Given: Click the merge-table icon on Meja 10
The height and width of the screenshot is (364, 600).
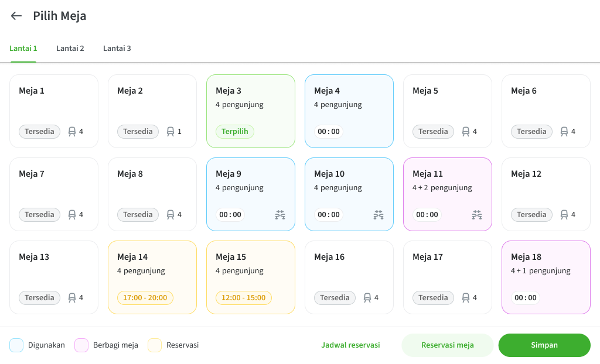Looking at the screenshot, I should click(379, 215).
